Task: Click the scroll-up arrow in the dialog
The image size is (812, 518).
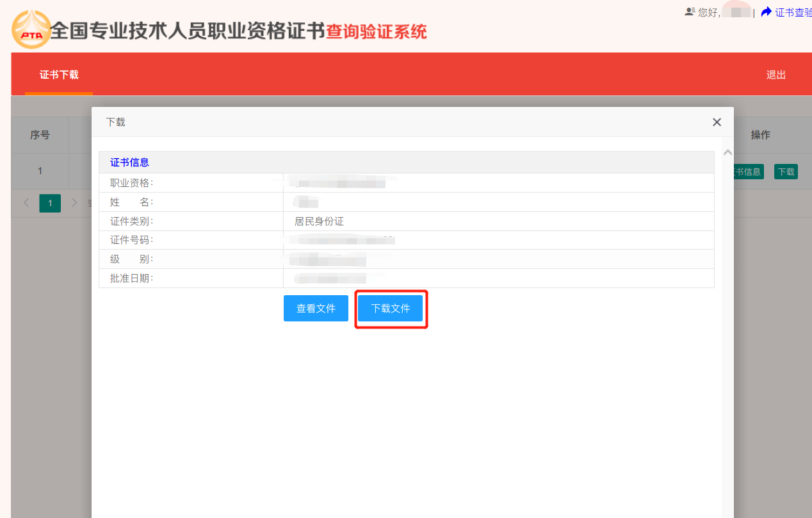Action: [727, 152]
